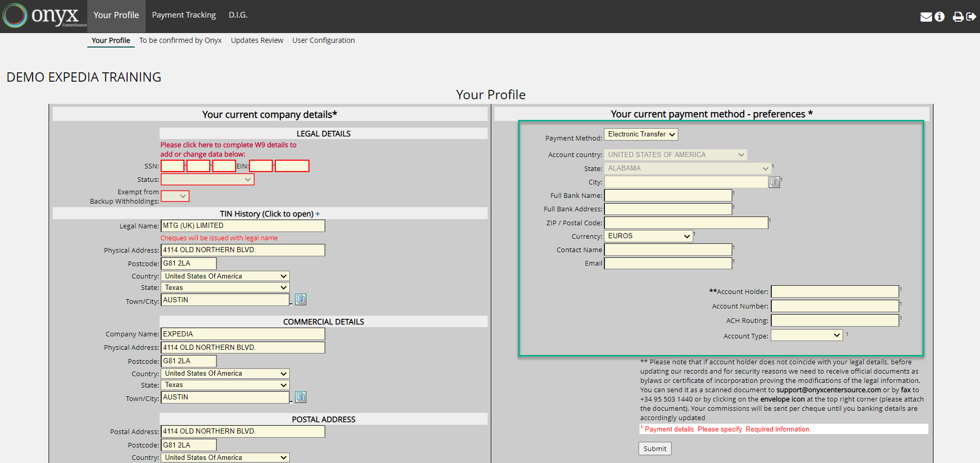Image resolution: width=980 pixels, height=463 pixels.
Task: Click the Company Name field
Action: [x=243, y=334]
